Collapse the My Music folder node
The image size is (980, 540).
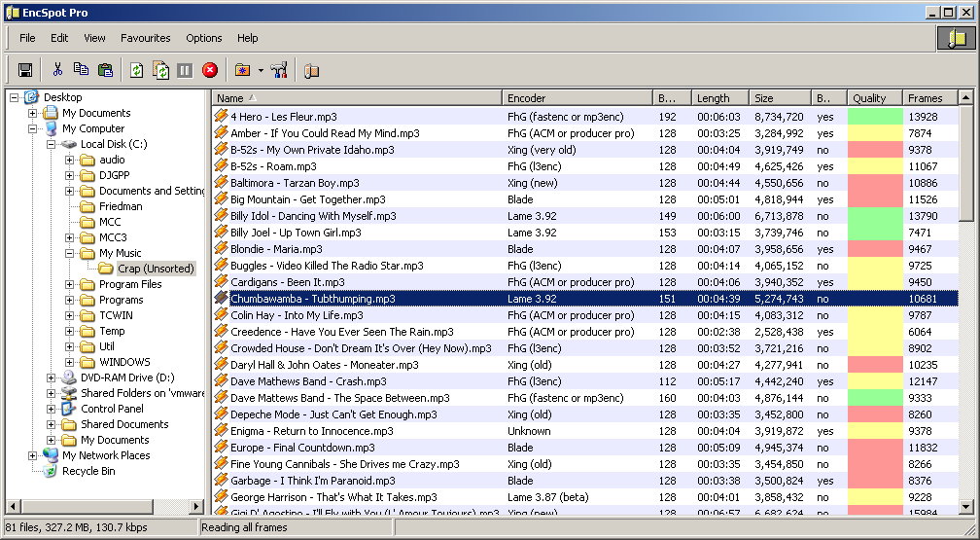69,253
